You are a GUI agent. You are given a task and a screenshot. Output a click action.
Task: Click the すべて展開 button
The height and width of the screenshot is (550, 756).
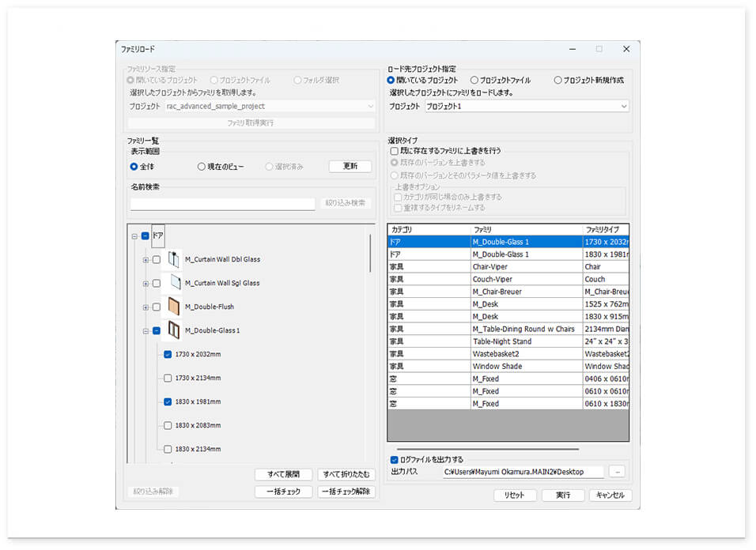tap(283, 475)
